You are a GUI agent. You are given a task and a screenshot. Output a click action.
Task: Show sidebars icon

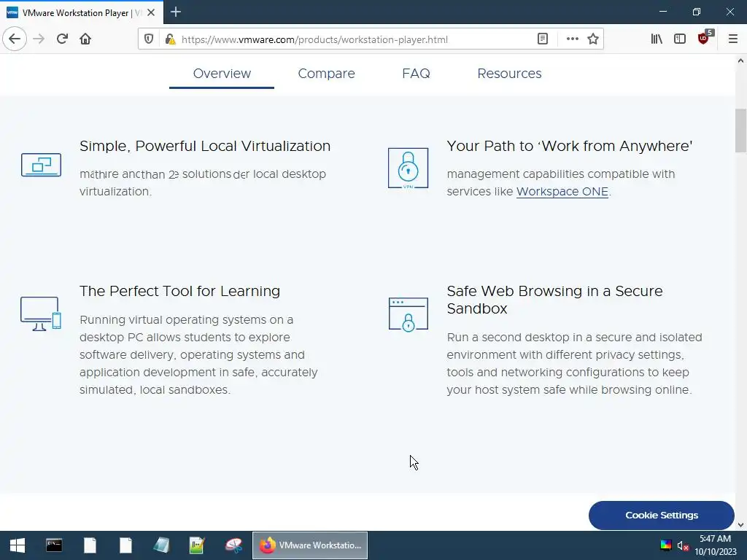coord(680,39)
